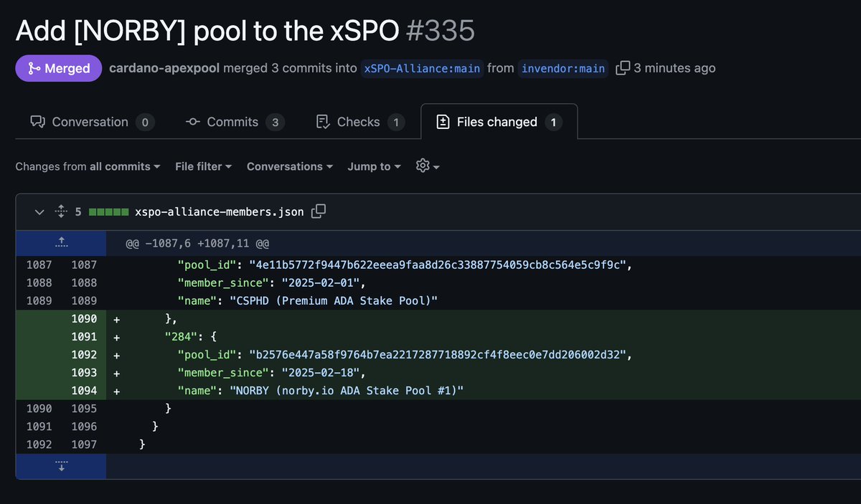Viewport: 861px width, 504px height.
Task: Click new line number 1092 with pool_id
Action: (85, 354)
